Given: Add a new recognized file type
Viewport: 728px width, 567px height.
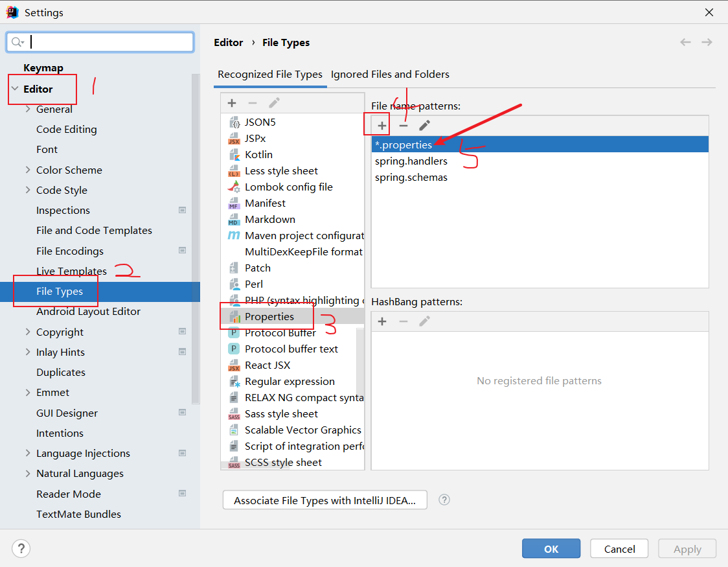Looking at the screenshot, I should (x=232, y=103).
